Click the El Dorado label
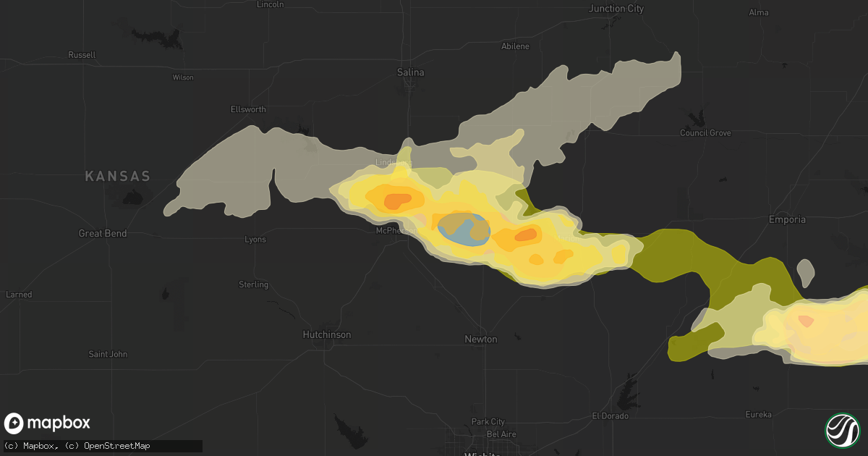 coord(610,416)
